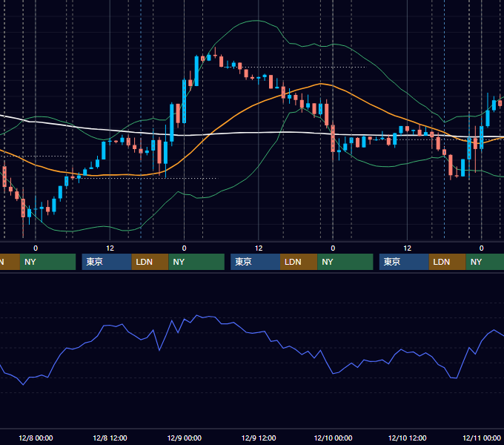Screen dimensions: 504x445
Task: Click the third 東京 session bar
Action: click(404, 262)
